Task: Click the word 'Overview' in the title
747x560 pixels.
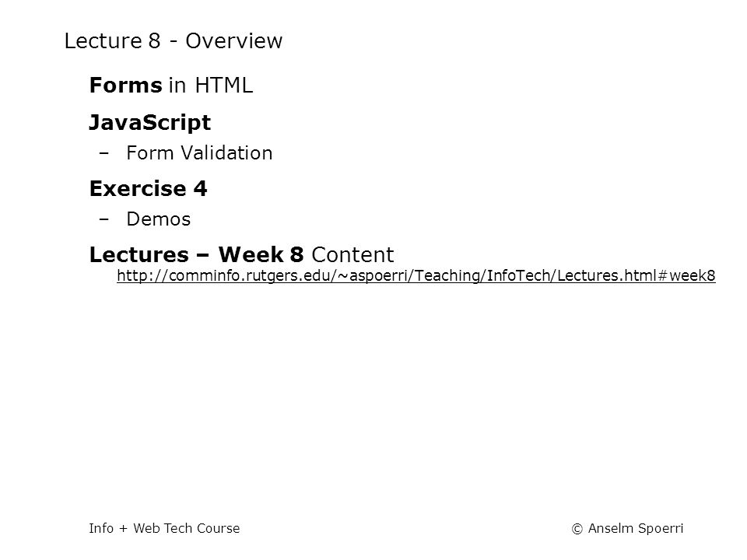Action: (x=234, y=41)
